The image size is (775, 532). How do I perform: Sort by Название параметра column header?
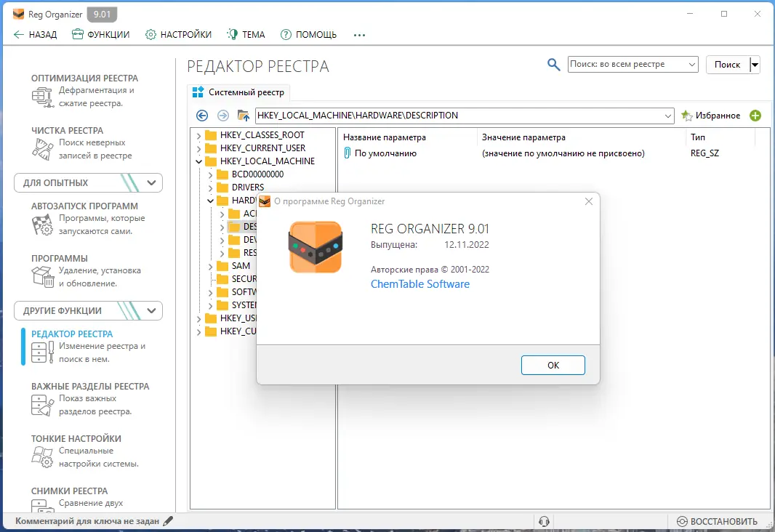[384, 137]
